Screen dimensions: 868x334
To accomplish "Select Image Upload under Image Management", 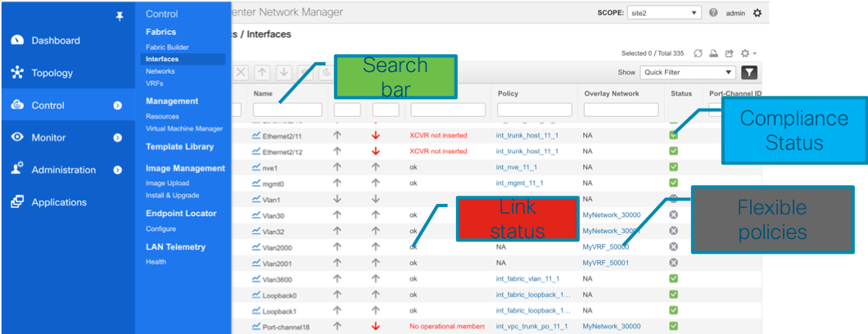I will [167, 183].
